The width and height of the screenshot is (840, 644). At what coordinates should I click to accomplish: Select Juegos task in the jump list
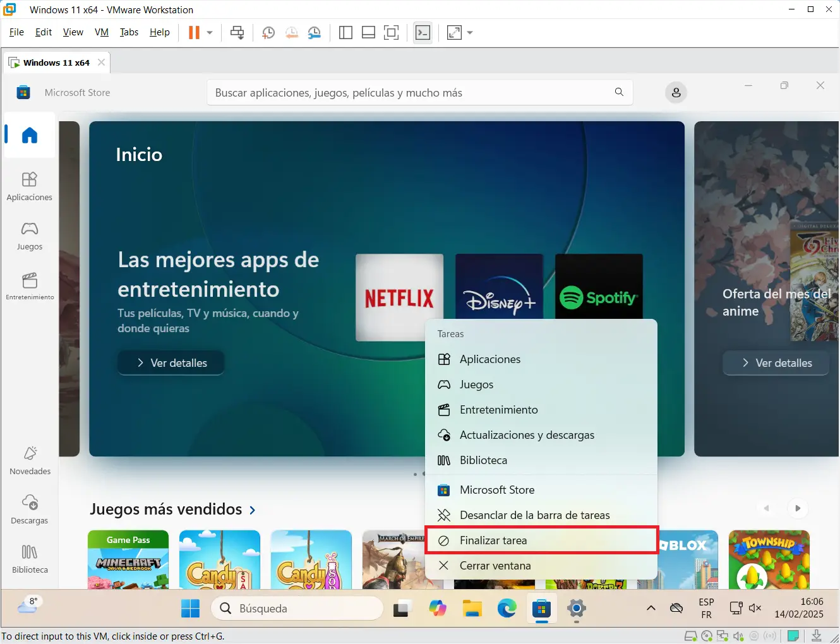pos(541,385)
